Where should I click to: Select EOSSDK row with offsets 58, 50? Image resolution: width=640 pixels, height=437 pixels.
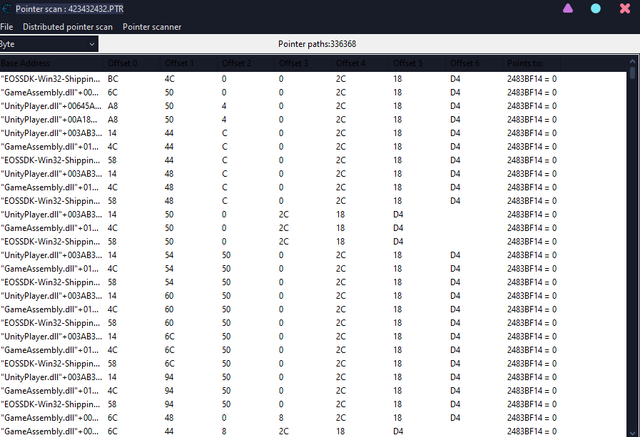[x=313, y=242]
